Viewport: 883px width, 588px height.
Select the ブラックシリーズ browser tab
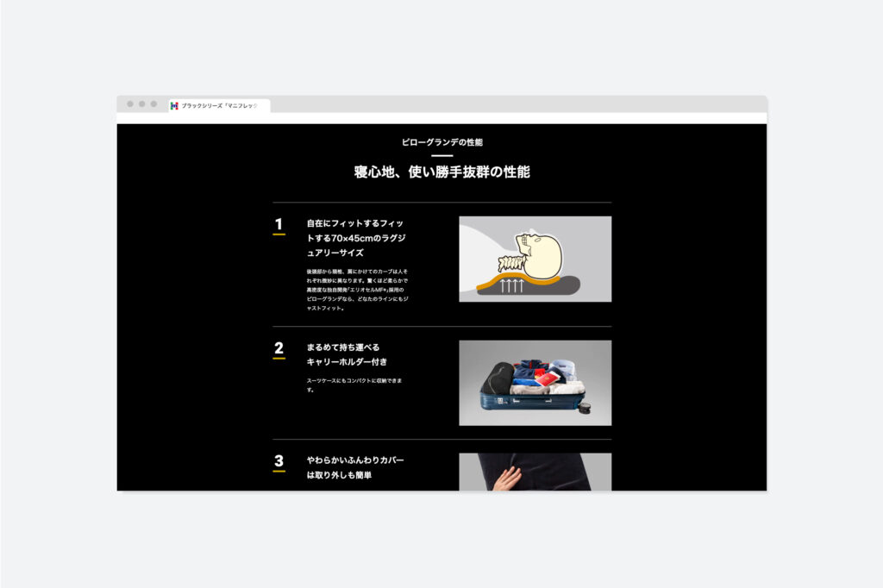219,105
